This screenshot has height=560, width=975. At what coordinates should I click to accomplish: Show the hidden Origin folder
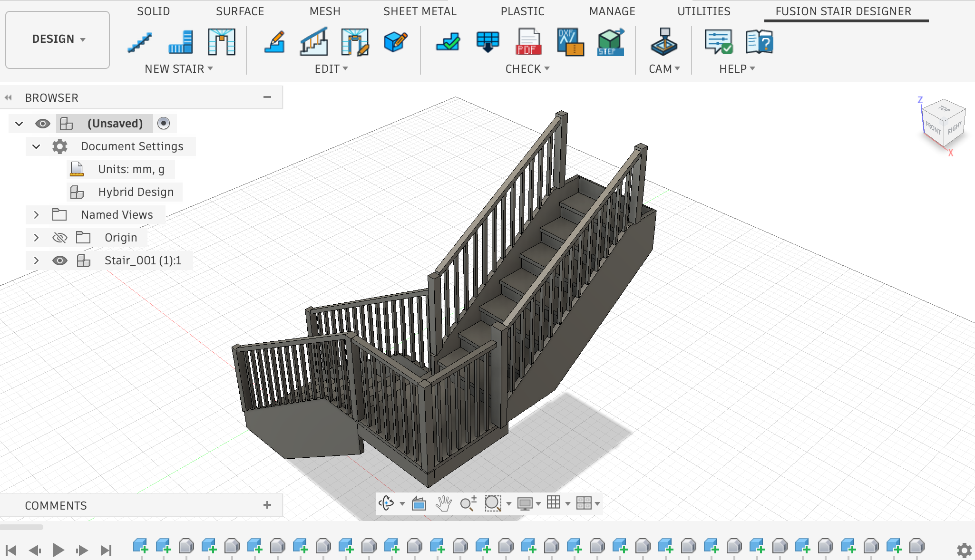[x=59, y=237]
